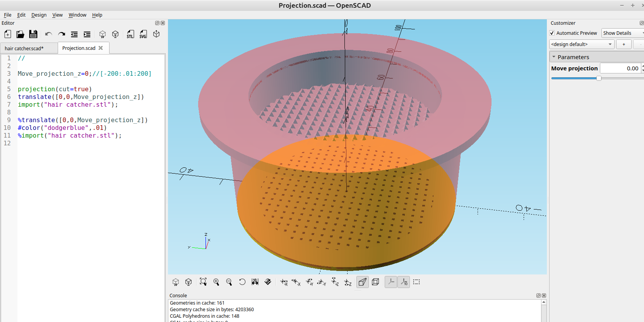Click the Move projection value field
The width and height of the screenshot is (644, 322).
(620, 68)
